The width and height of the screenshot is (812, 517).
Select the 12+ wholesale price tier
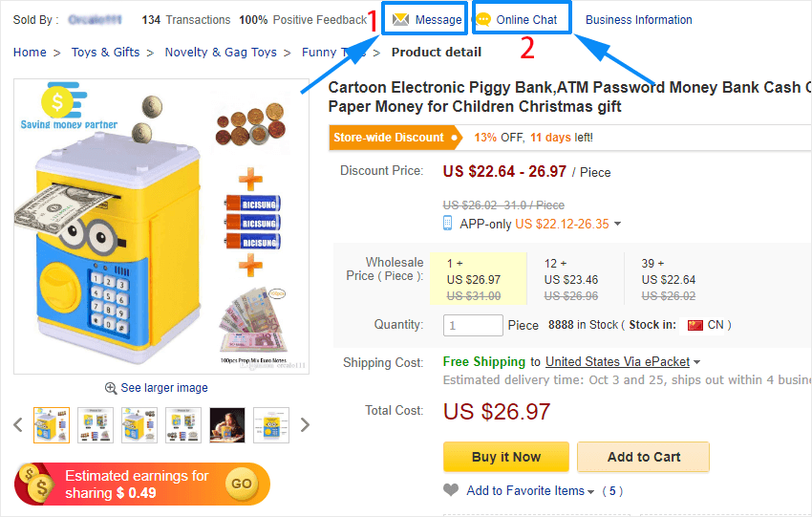(573, 279)
